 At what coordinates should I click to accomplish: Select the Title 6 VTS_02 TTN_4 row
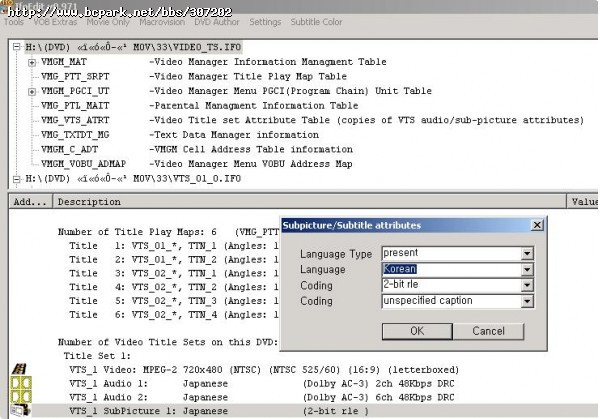click(x=174, y=315)
